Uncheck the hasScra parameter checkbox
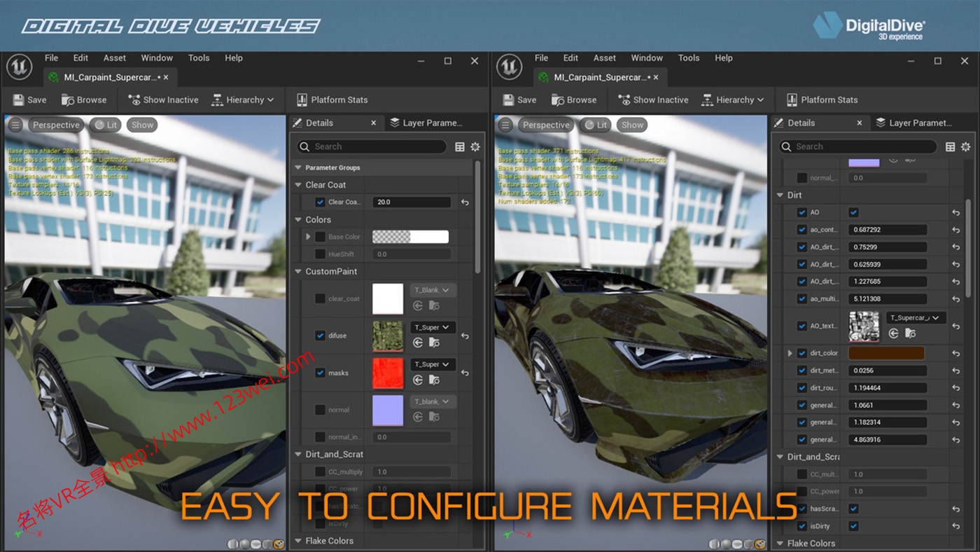980x552 pixels. coord(801,509)
